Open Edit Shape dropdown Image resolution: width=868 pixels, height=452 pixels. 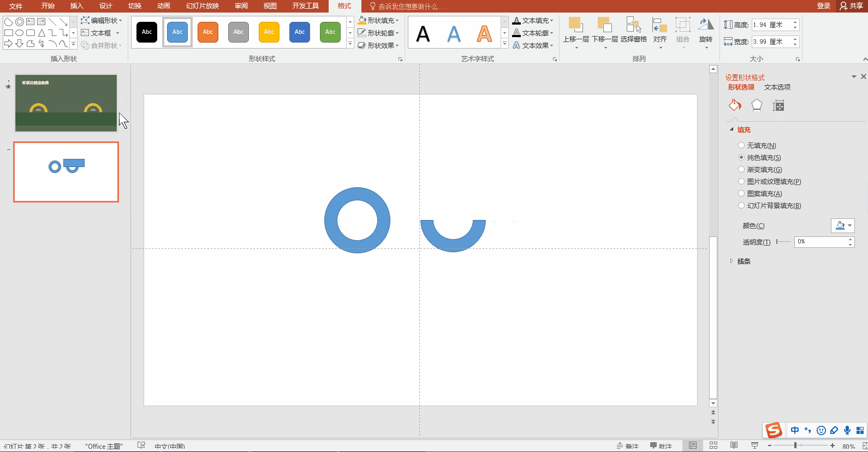coord(102,20)
